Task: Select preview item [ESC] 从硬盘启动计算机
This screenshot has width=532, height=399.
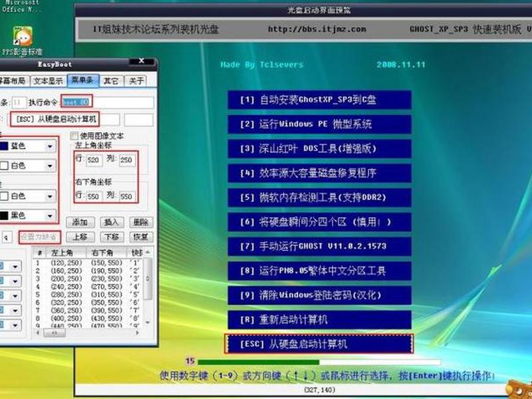Action: [x=319, y=344]
